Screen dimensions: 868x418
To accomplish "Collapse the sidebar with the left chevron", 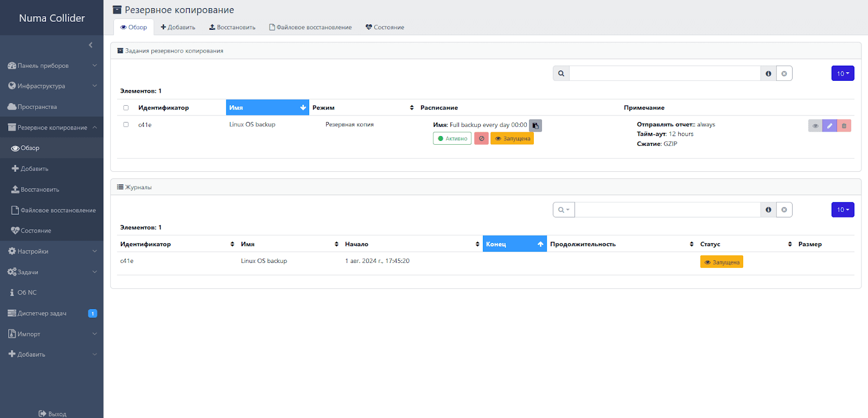I will click(x=91, y=45).
